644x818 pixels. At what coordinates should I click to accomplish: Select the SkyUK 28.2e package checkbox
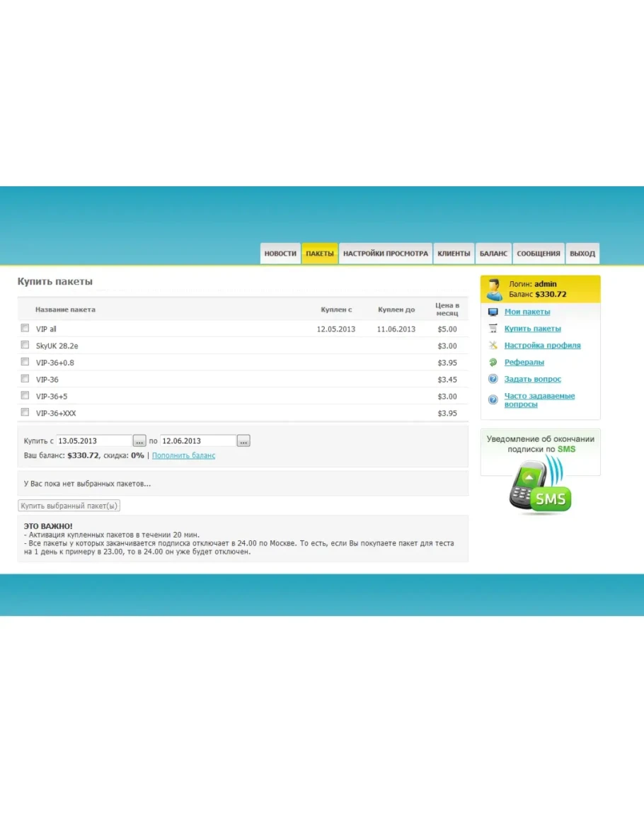coord(25,345)
